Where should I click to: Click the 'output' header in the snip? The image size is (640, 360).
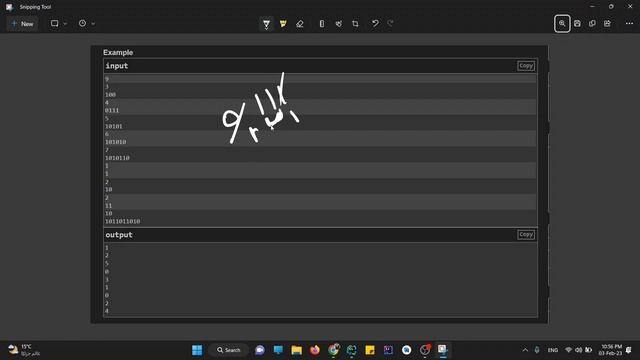coord(119,235)
